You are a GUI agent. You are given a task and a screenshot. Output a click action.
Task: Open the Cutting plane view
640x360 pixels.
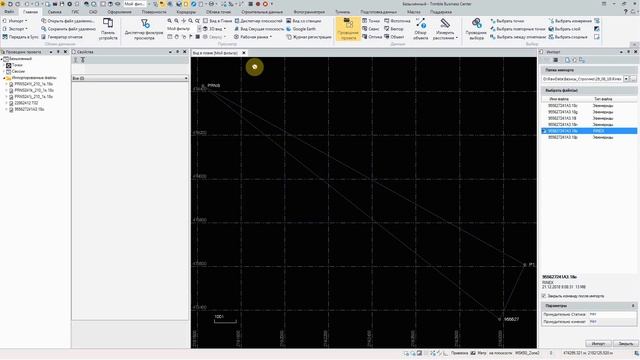(x=259, y=29)
